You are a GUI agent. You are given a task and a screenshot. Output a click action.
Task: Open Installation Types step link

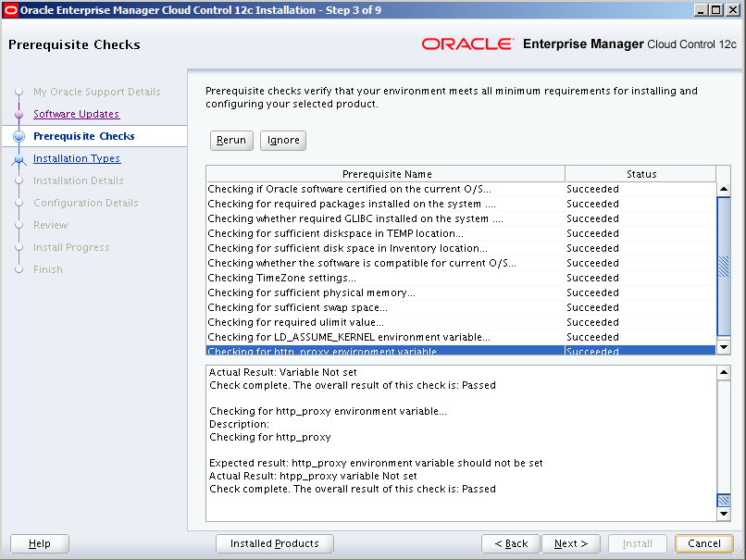(x=77, y=158)
